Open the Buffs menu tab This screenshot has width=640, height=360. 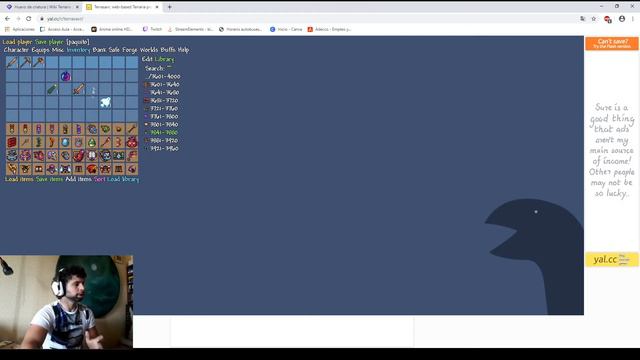[168, 50]
